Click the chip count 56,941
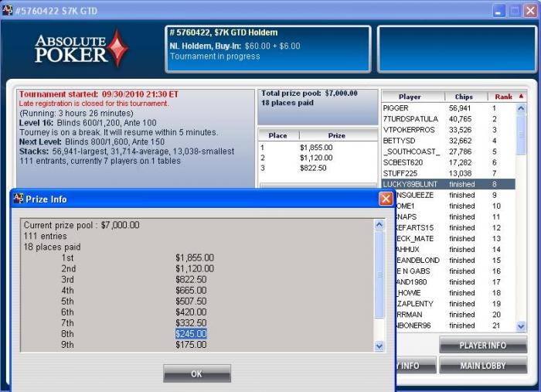The image size is (541, 392). (x=460, y=108)
